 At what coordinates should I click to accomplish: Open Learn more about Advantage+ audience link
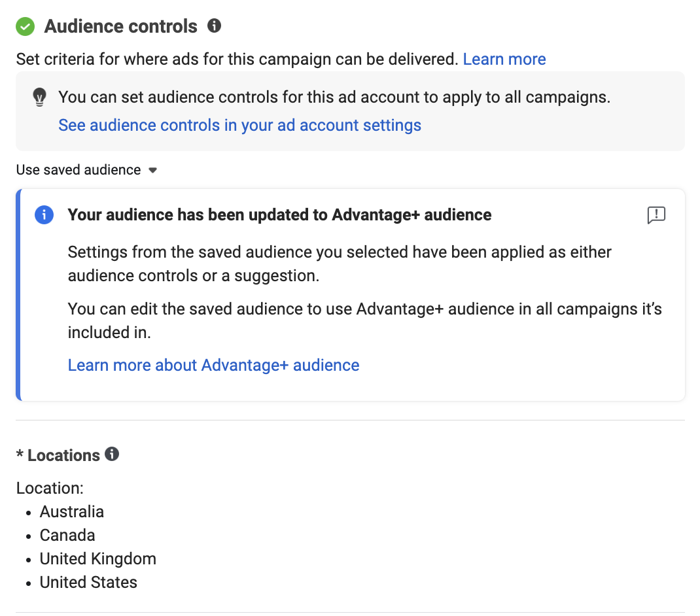[213, 365]
